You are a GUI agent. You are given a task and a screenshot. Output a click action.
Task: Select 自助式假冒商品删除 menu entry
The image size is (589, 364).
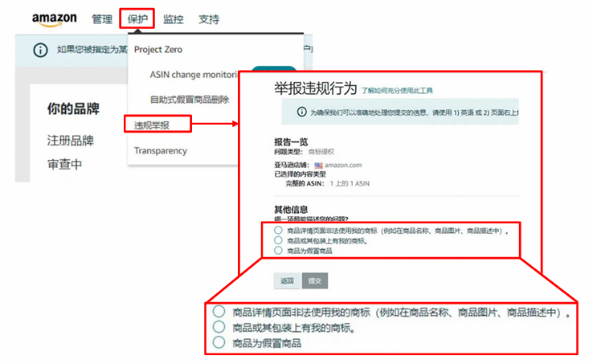[190, 100]
